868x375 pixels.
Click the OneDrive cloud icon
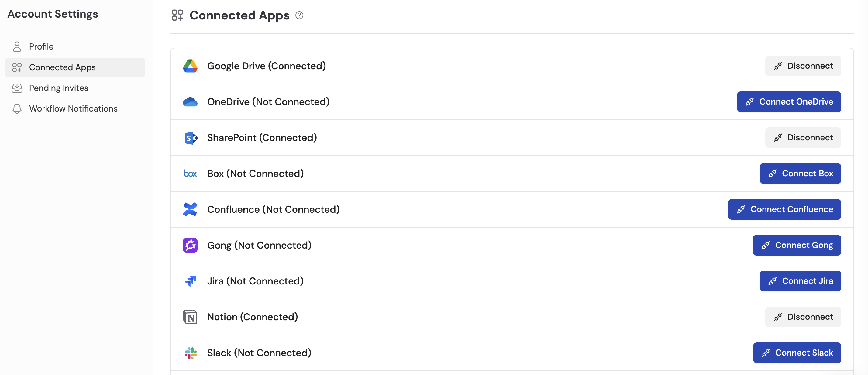pos(191,101)
